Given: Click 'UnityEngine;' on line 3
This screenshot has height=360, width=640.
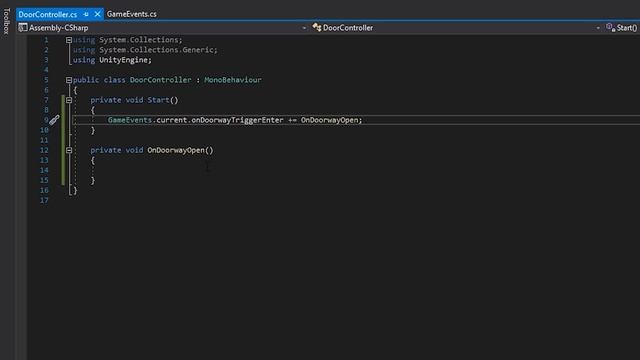Looking at the screenshot, I should click(125, 60).
